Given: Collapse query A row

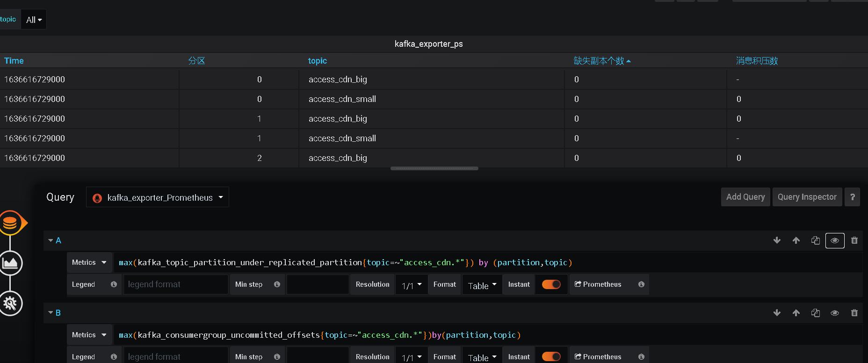Looking at the screenshot, I should [x=51, y=240].
